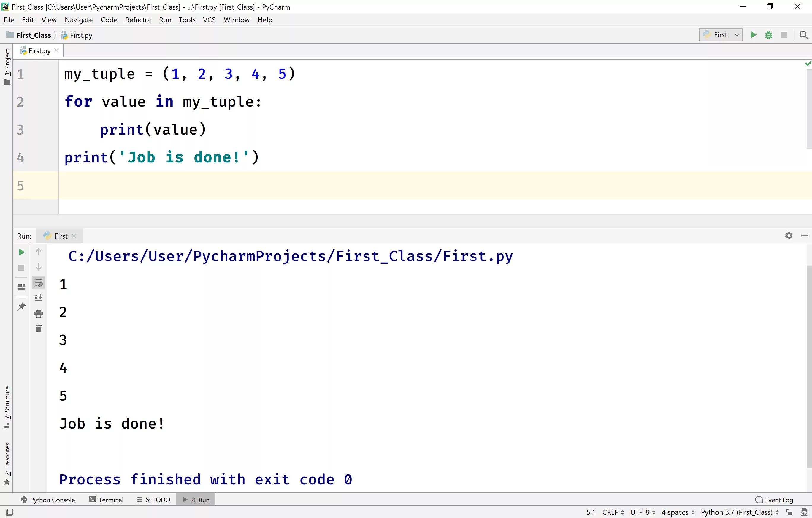This screenshot has height=518, width=812.
Task: Click the scroll up arrow in Run panel
Action: click(x=39, y=252)
